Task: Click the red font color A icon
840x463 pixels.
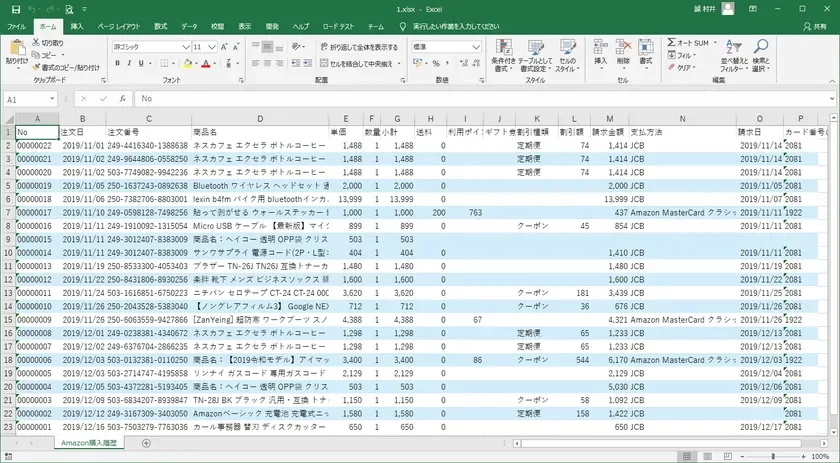Action: (206, 63)
